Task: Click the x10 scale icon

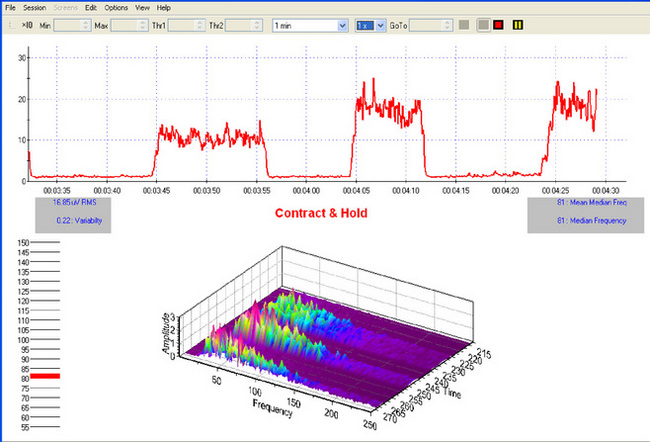Action: click(26, 24)
